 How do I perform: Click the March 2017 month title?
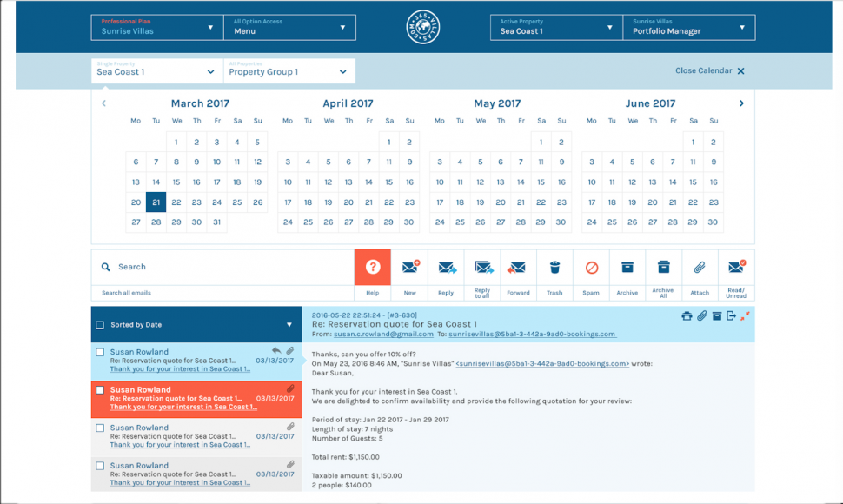pyautogui.click(x=200, y=103)
